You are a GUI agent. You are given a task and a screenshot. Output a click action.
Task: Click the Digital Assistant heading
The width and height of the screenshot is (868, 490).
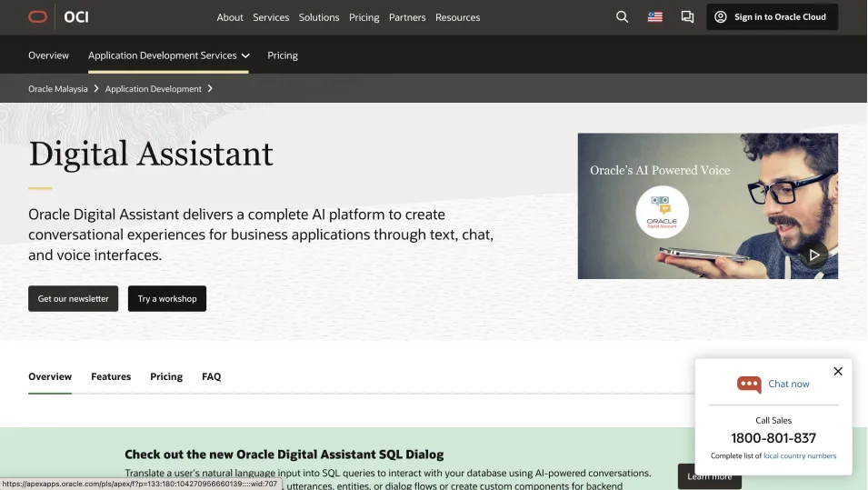coord(151,154)
